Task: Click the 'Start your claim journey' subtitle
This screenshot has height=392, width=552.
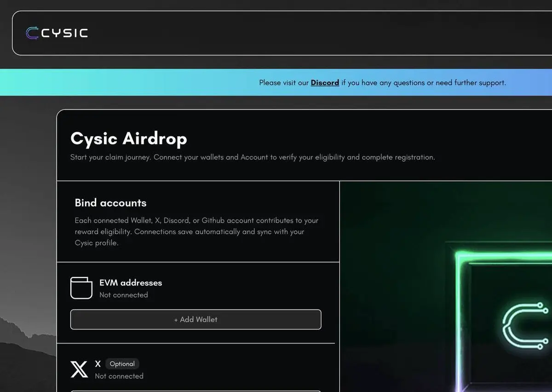Action: [253, 157]
